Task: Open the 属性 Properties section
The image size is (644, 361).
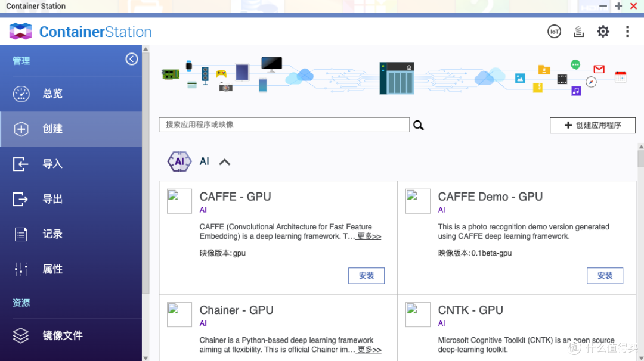Action: 52,269
